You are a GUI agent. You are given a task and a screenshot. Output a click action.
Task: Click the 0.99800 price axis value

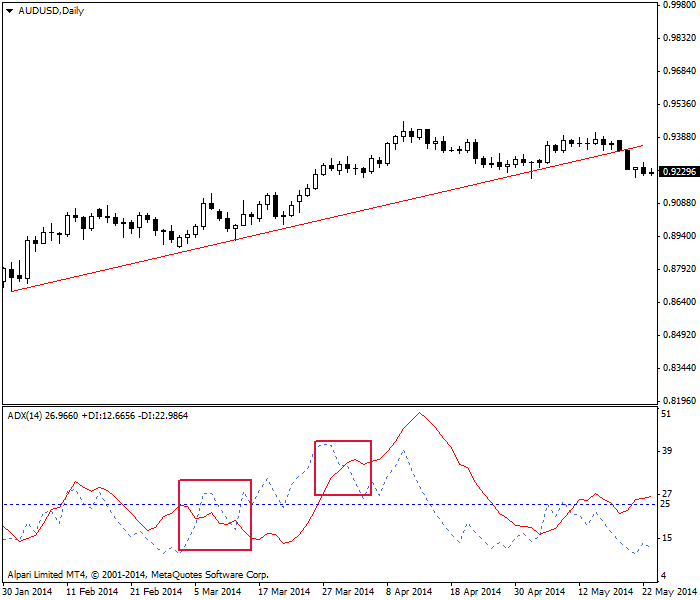(x=679, y=5)
